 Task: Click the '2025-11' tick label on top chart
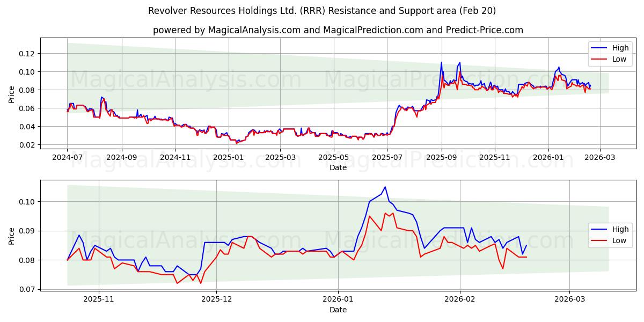(x=495, y=158)
